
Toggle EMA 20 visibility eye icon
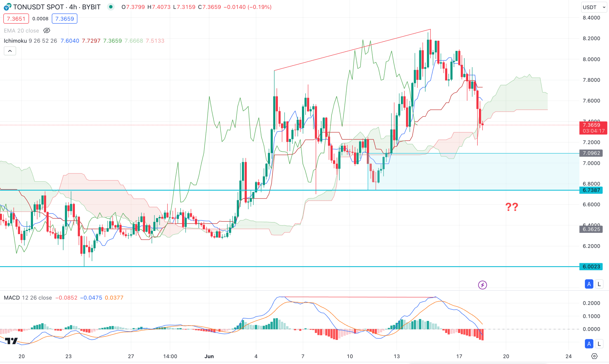pyautogui.click(x=47, y=31)
